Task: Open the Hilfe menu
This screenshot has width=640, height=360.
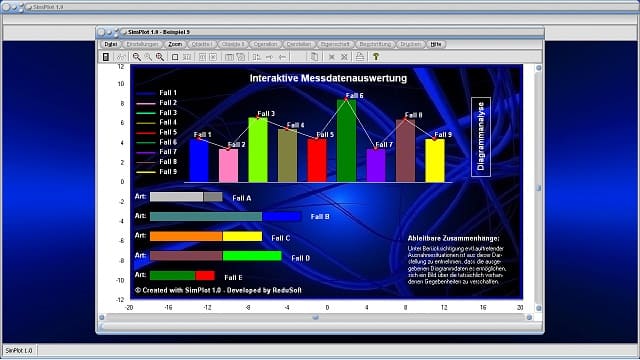Action: click(436, 44)
